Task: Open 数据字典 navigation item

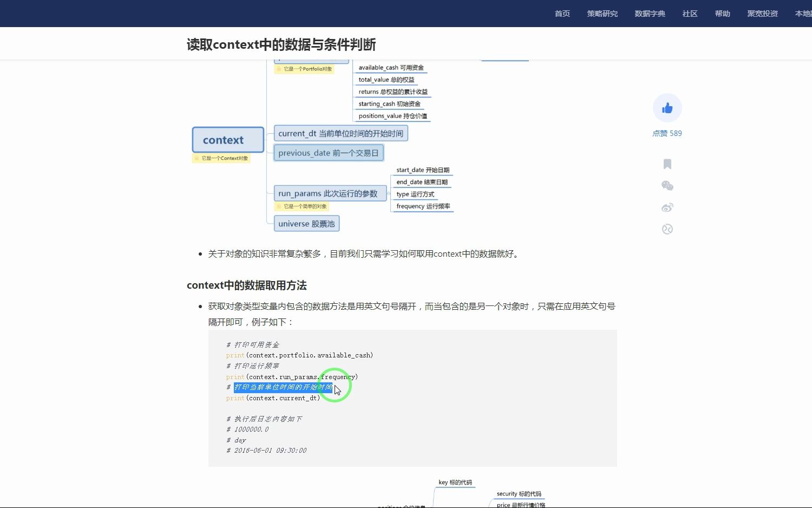Action: [x=650, y=14]
